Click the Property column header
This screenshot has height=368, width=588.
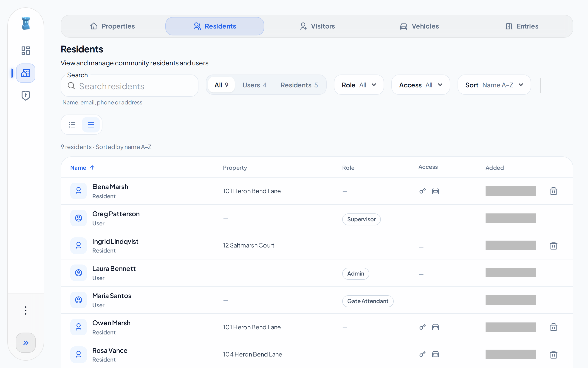(x=235, y=168)
